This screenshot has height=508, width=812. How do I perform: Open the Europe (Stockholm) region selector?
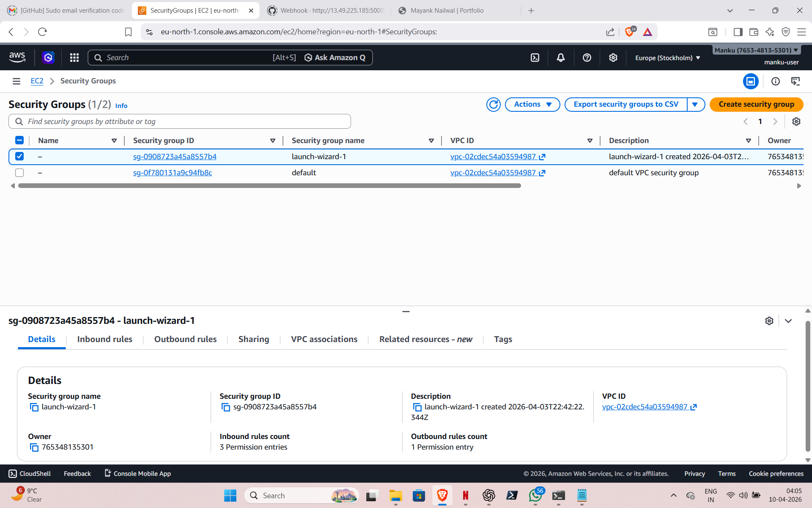point(667,58)
